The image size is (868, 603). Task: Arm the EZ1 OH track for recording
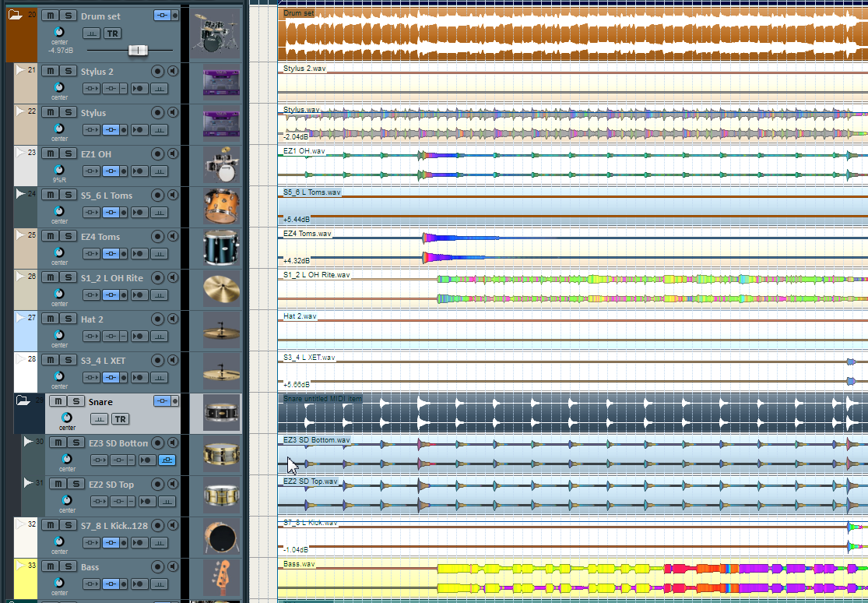coord(158,153)
